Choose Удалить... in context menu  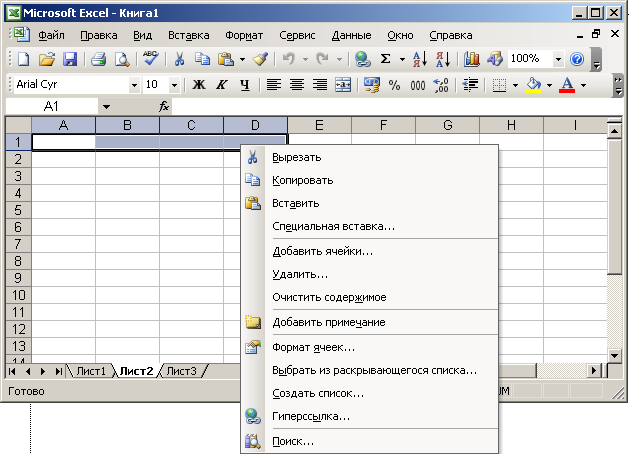coord(369,274)
